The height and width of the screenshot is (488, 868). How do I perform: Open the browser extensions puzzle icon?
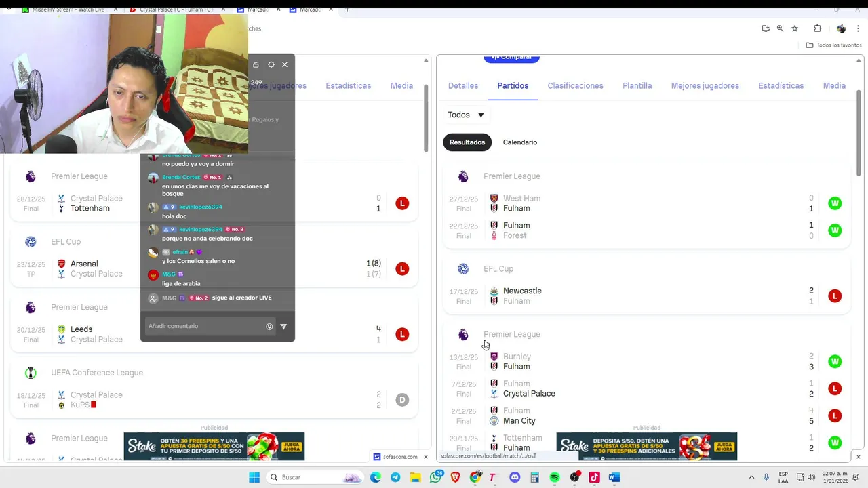pyautogui.click(x=817, y=28)
